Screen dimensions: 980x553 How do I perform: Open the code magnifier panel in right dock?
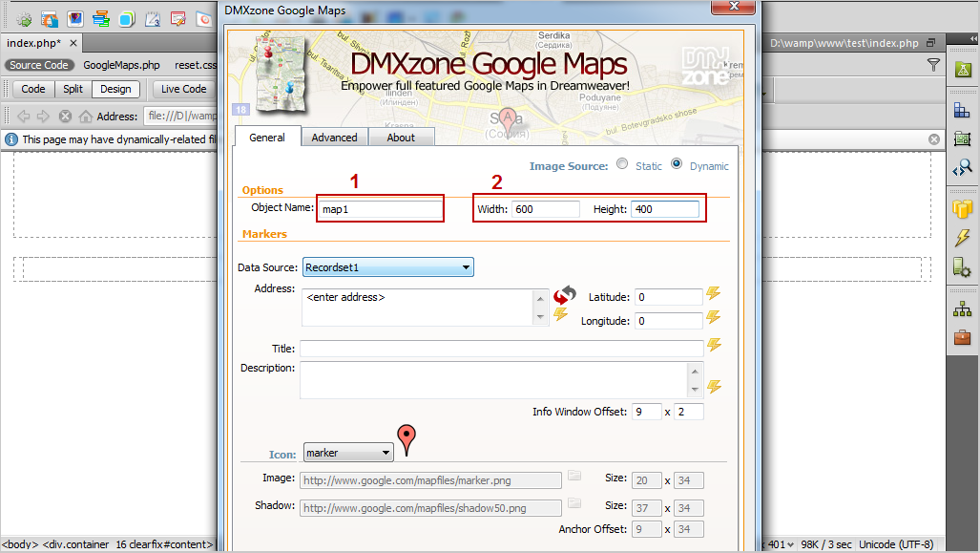[x=963, y=168]
